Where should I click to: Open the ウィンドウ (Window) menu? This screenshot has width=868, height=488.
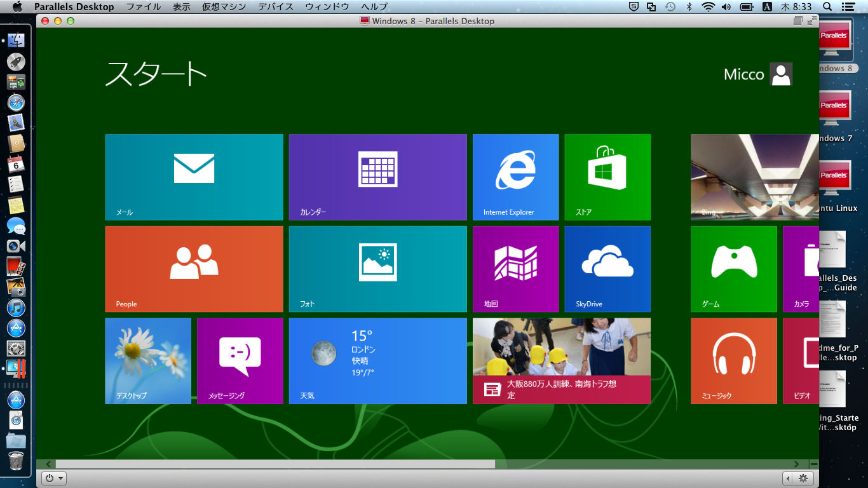(x=327, y=6)
